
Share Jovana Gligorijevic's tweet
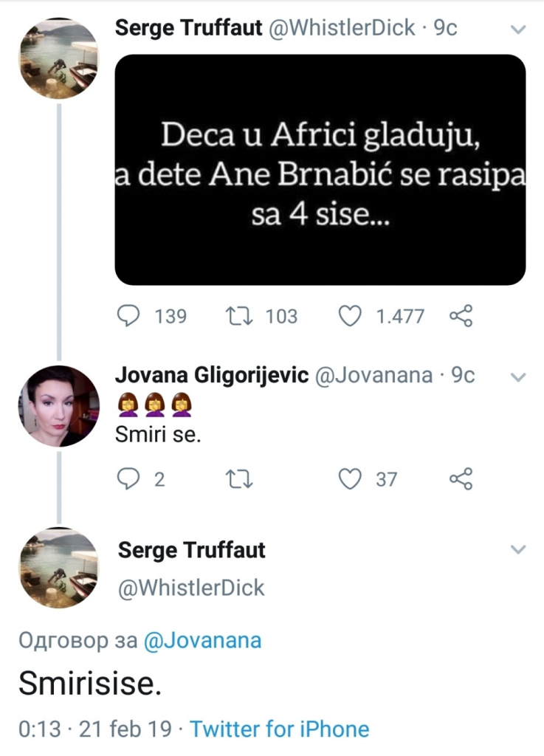click(461, 479)
